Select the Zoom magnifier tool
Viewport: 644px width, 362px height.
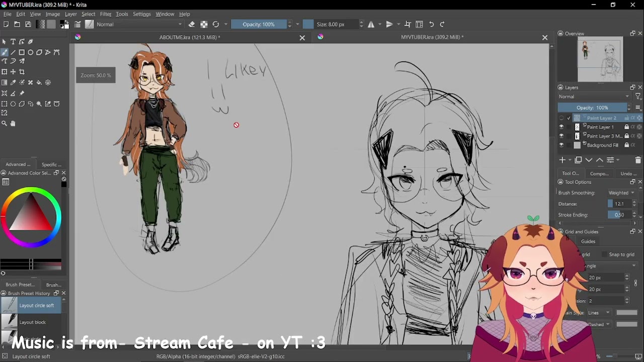5,123
